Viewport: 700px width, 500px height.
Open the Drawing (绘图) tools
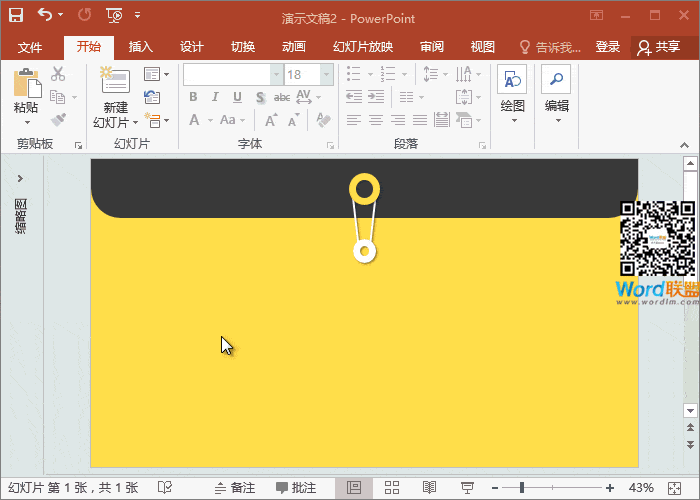[512, 90]
